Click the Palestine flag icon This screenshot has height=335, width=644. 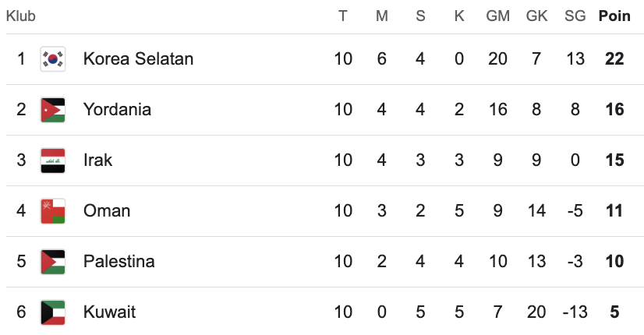53,262
